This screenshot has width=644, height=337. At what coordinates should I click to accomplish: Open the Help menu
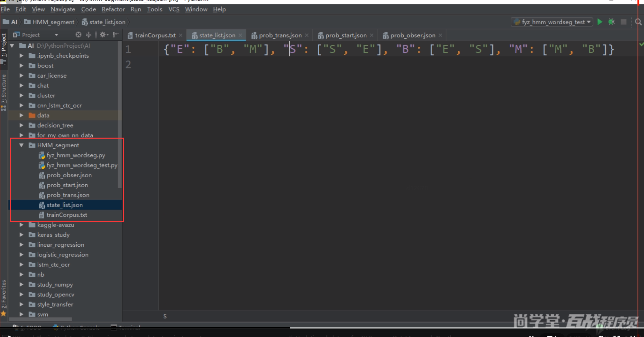219,9
